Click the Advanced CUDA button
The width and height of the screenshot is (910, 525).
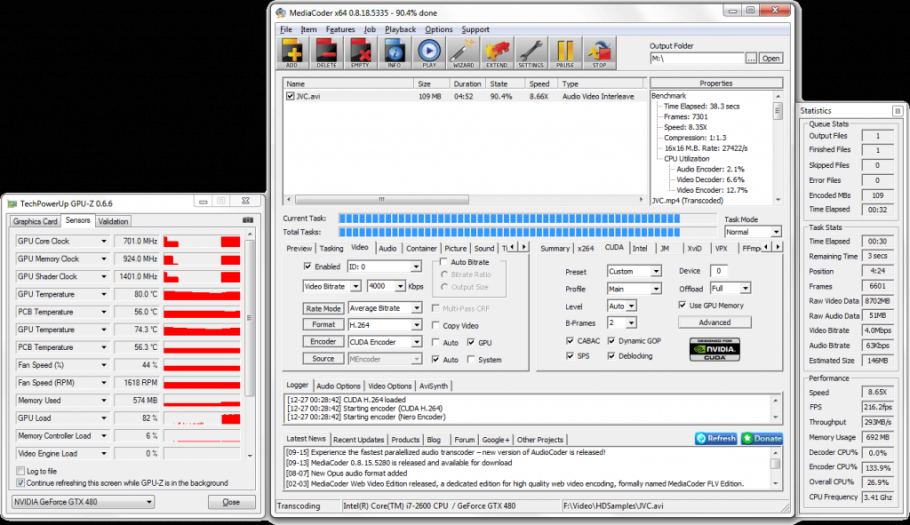pyautogui.click(x=714, y=323)
